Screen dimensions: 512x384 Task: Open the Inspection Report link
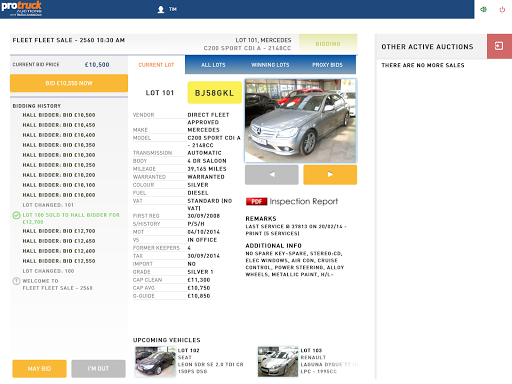coord(303,201)
